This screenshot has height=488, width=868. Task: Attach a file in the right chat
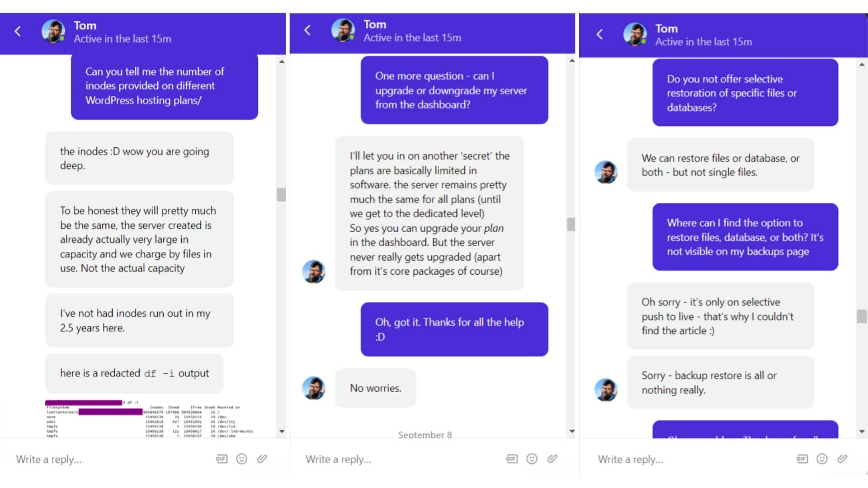(x=842, y=459)
